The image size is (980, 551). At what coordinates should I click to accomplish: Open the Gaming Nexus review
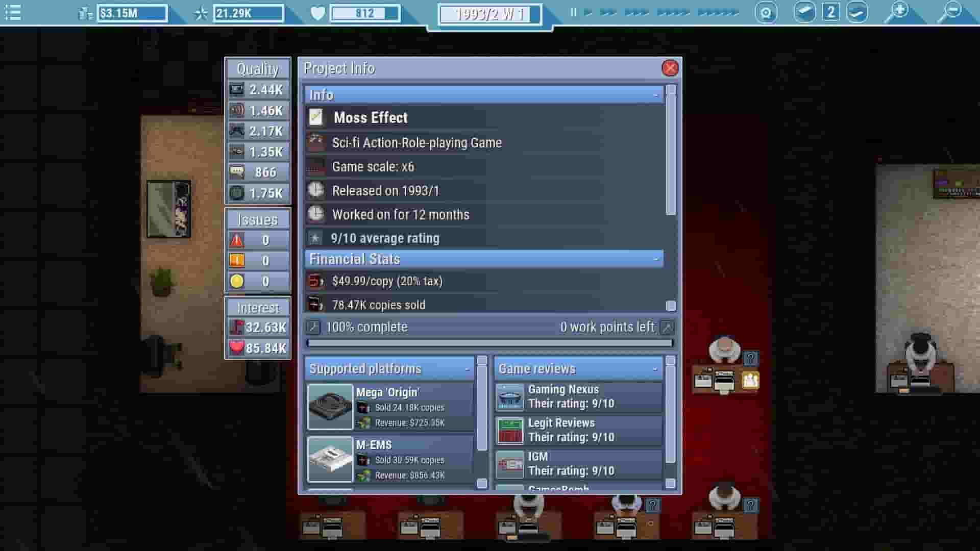(x=578, y=396)
